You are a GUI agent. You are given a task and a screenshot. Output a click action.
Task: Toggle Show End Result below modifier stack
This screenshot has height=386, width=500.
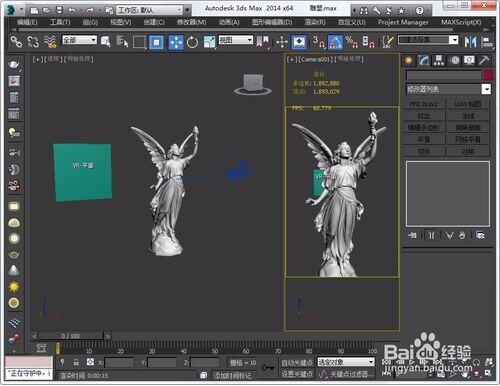pyautogui.click(x=431, y=235)
